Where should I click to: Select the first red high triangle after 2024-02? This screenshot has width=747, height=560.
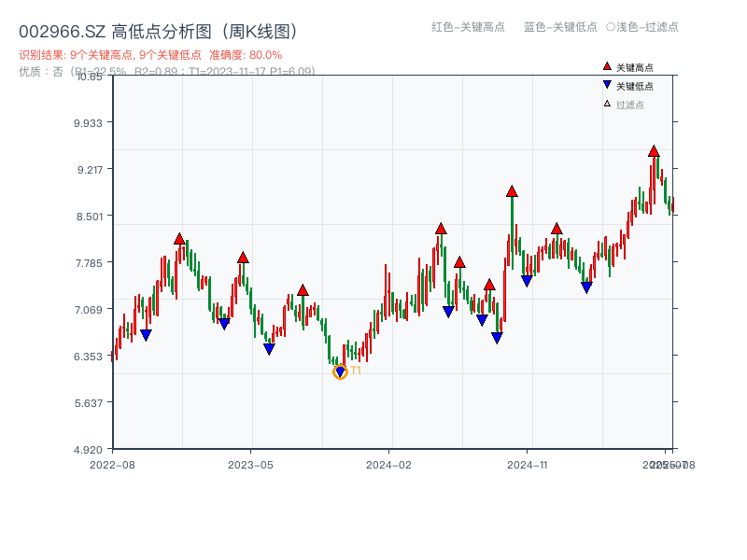(441, 229)
